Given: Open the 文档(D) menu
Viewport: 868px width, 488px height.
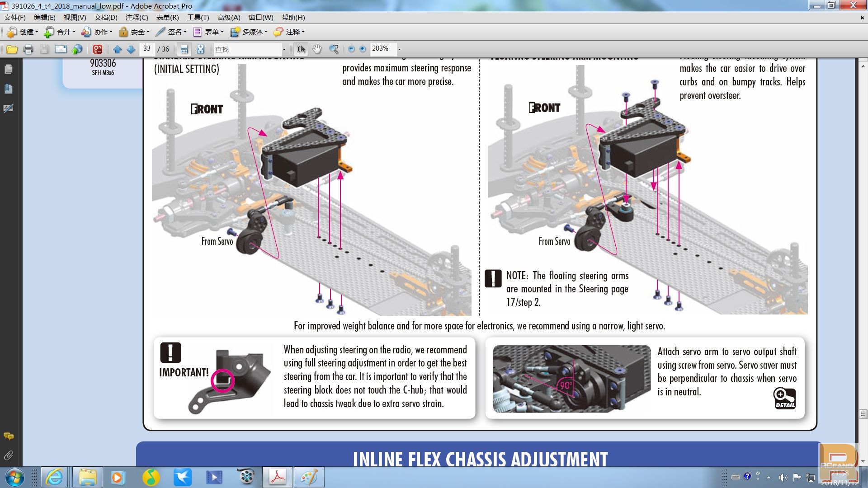Looking at the screenshot, I should click(106, 18).
